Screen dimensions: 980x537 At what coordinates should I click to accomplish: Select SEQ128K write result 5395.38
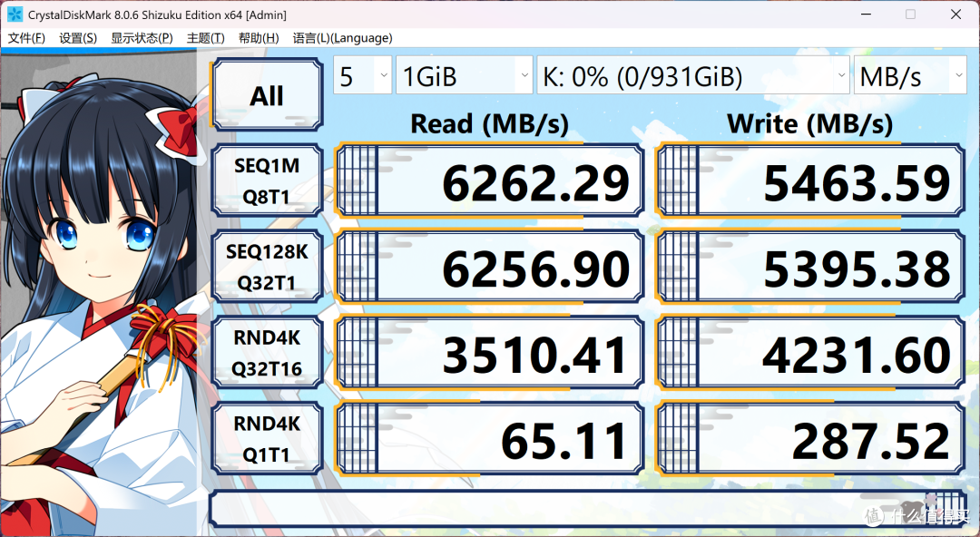pyautogui.click(x=810, y=267)
